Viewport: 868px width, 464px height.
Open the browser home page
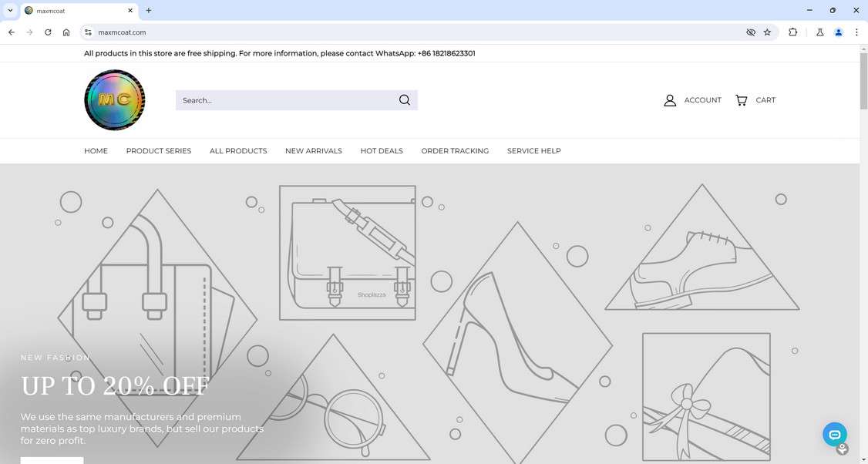pos(66,32)
